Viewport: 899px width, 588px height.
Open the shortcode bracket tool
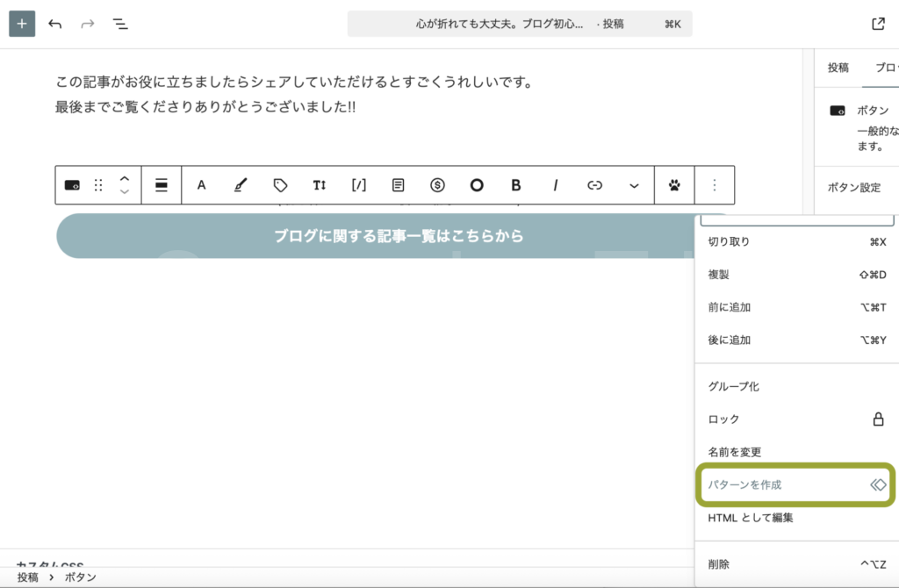[358, 185]
